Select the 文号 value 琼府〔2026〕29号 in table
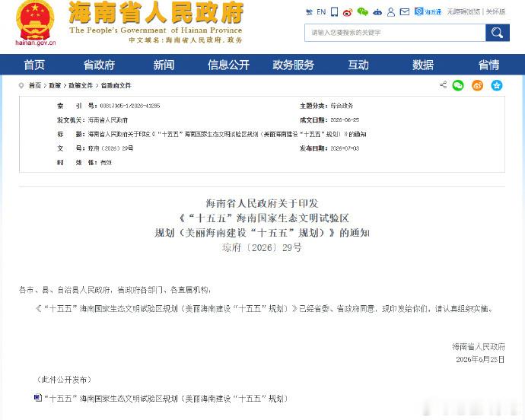 tap(111, 148)
